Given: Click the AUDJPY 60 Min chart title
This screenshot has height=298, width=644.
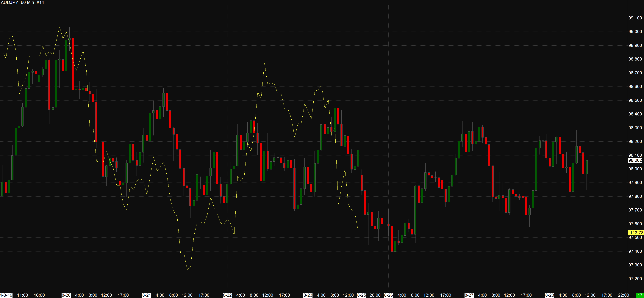Looking at the screenshot, I should [23, 2].
